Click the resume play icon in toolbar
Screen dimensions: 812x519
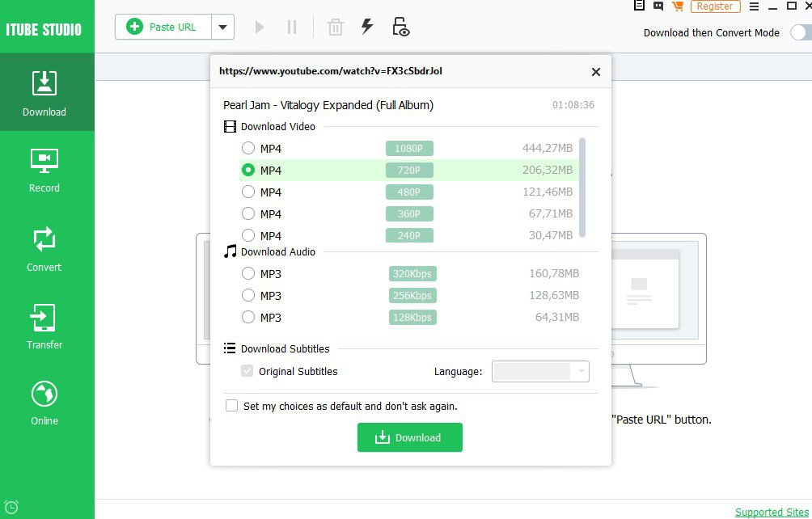click(260, 27)
